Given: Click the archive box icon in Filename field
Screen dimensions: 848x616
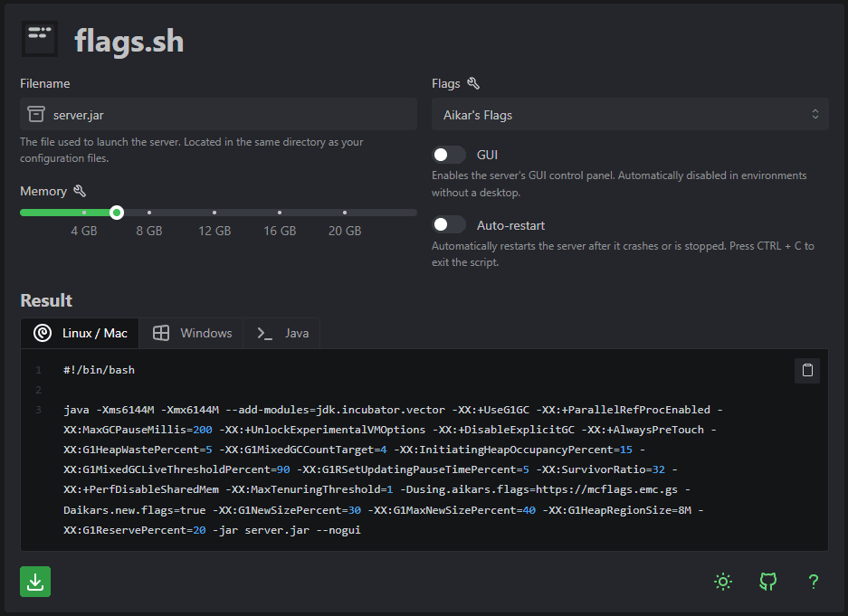Looking at the screenshot, I should (x=36, y=115).
